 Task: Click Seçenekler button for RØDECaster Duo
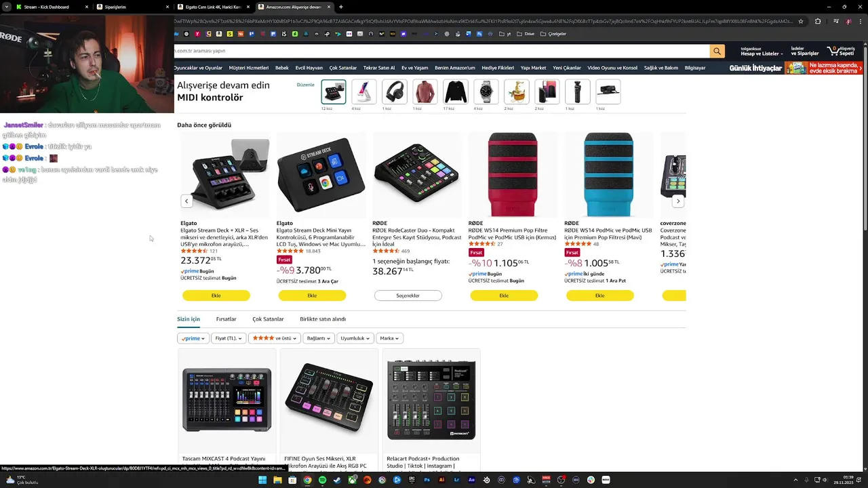point(408,296)
